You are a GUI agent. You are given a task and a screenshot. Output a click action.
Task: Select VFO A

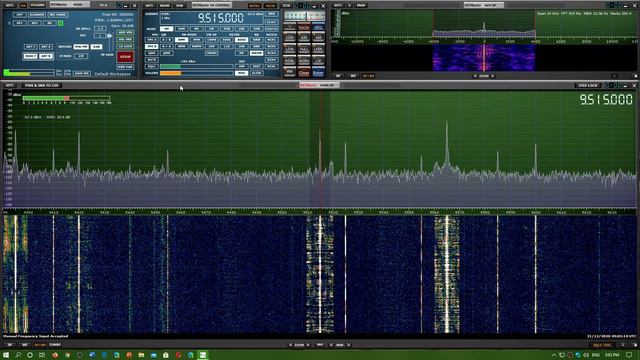(x=151, y=40)
